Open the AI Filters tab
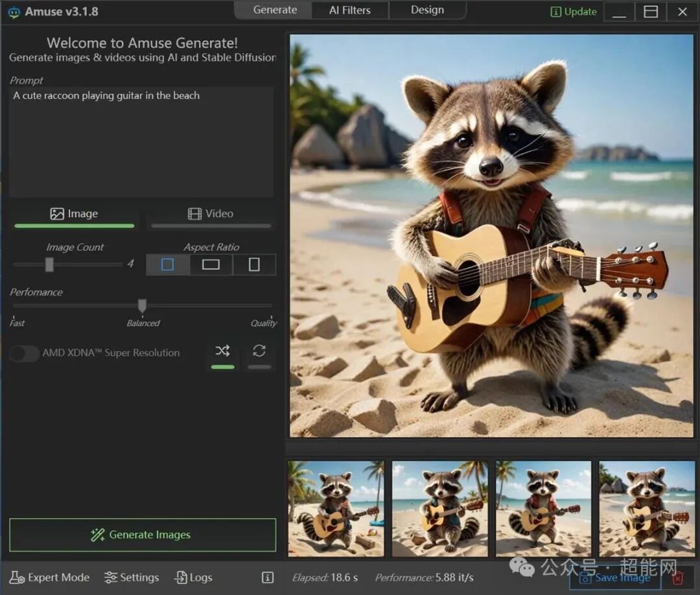The width and height of the screenshot is (700, 595). click(350, 10)
